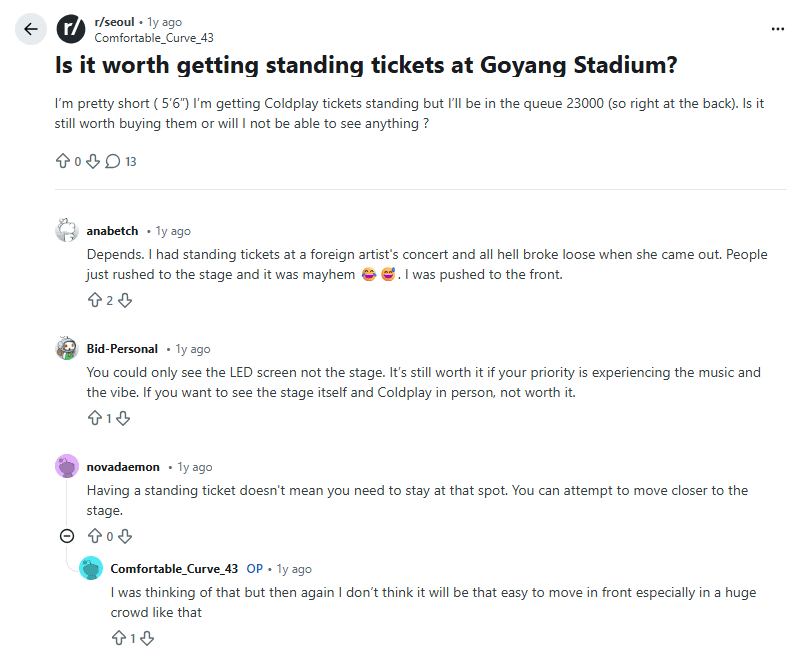Click anabetch's avatar icon
Image resolution: width=800 pixels, height=659 pixels.
tap(66, 229)
